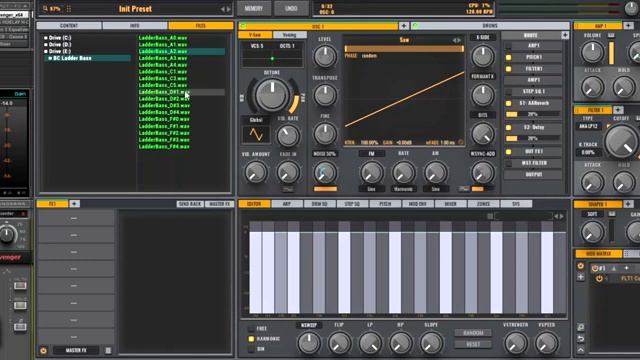This screenshot has width=640, height=360.
Task: Open the FM source dropdown label
Action: pyautogui.click(x=371, y=154)
